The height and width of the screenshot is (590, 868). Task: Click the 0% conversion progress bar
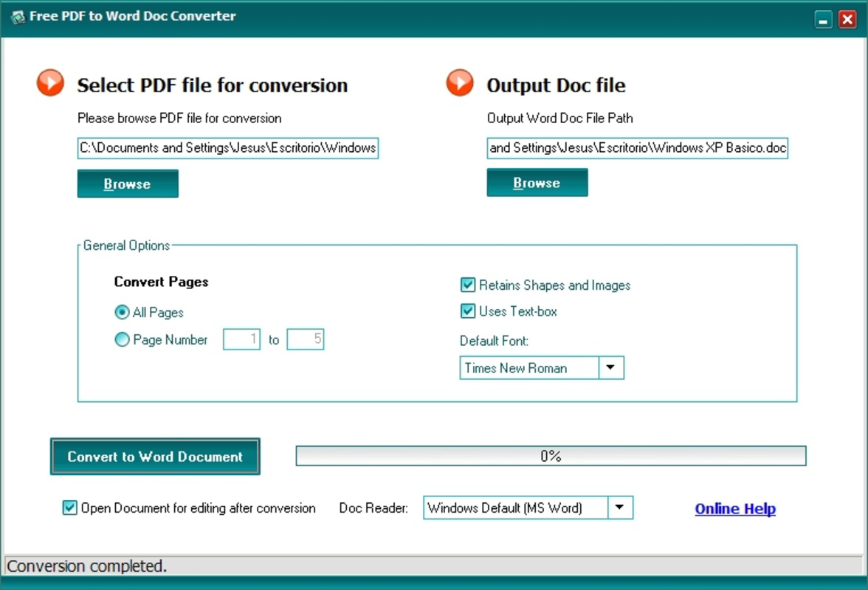(x=551, y=457)
